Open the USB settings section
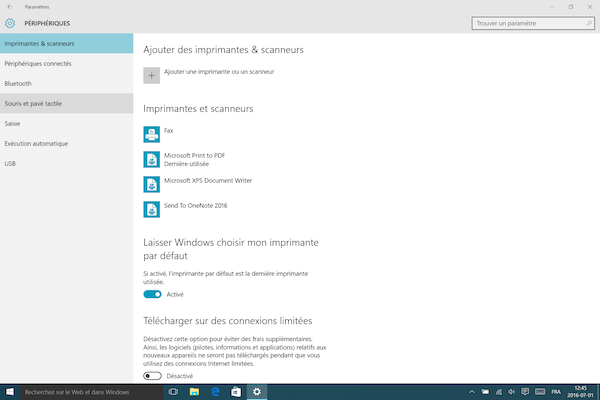This screenshot has width=600, height=400. 67,163
